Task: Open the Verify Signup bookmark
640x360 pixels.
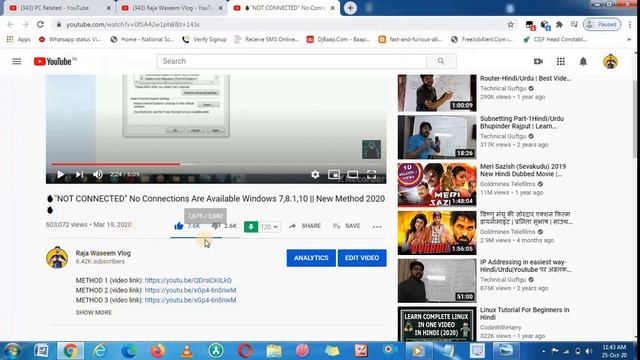Action: (x=204, y=39)
